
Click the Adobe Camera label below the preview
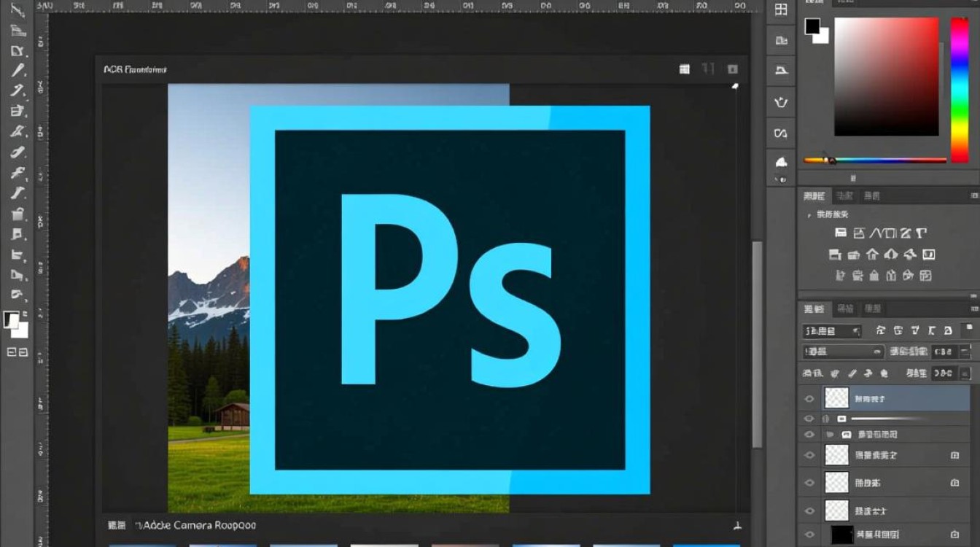pyautogui.click(x=198, y=525)
